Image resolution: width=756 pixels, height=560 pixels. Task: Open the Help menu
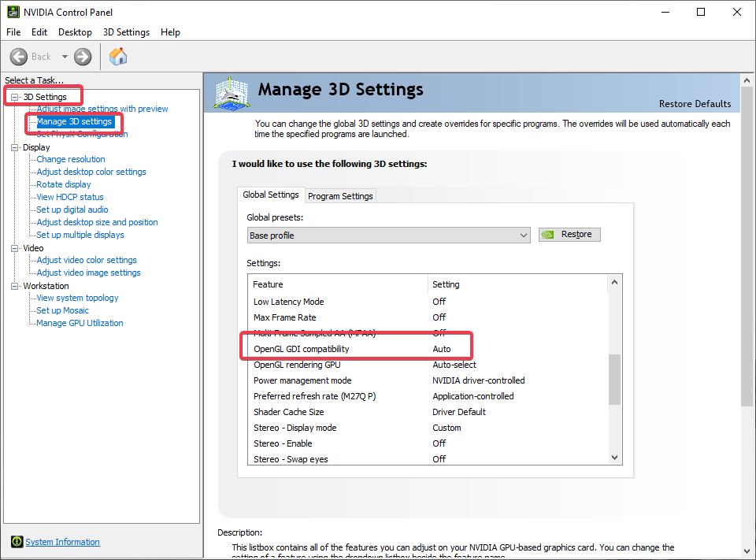click(x=170, y=32)
